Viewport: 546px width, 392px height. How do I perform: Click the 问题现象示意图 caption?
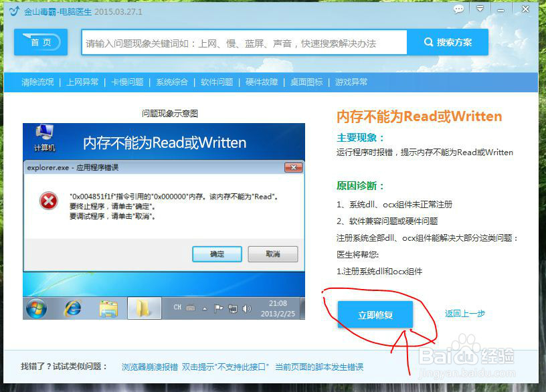(169, 114)
